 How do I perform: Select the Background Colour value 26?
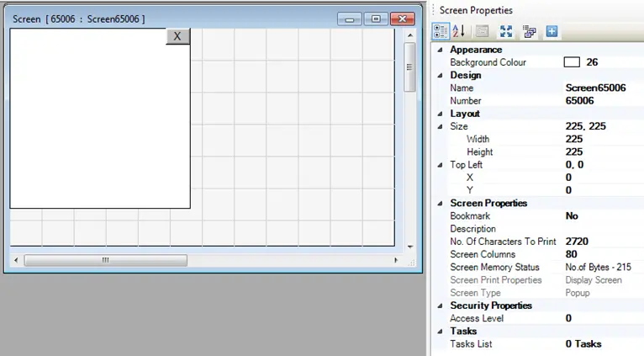pyautogui.click(x=592, y=62)
